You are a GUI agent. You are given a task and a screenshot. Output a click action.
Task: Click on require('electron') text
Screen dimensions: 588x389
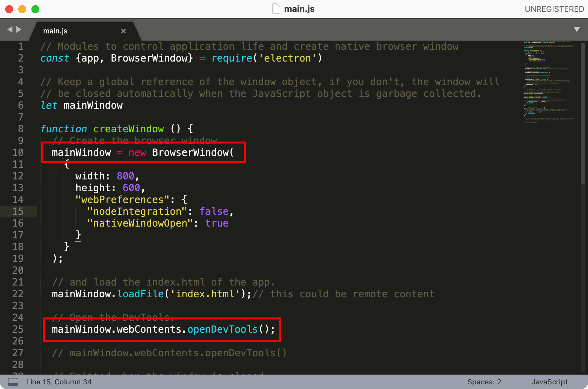coord(267,58)
